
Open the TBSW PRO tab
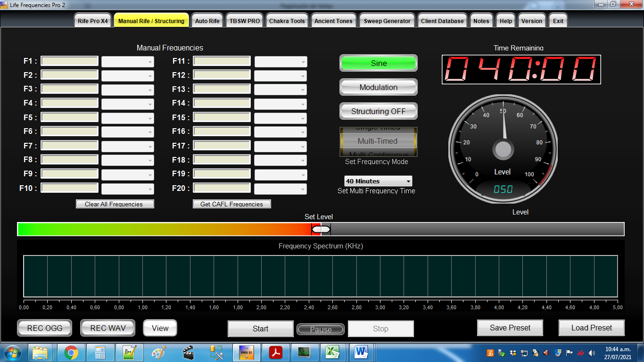[x=245, y=21]
